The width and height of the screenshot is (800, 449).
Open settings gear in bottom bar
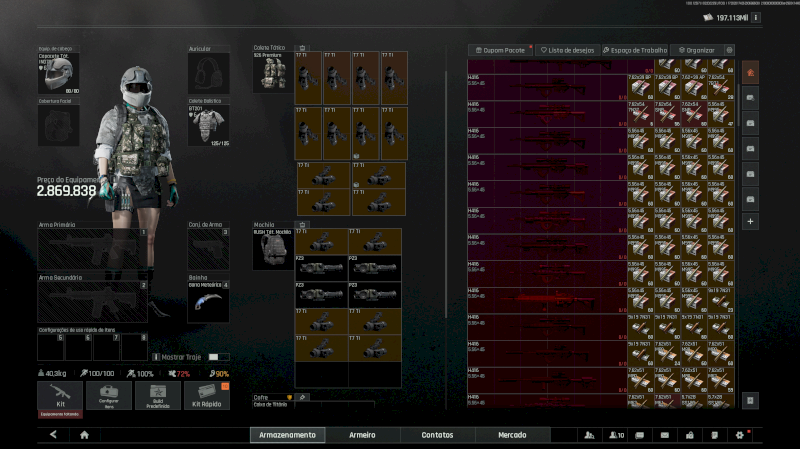pyautogui.click(x=740, y=435)
